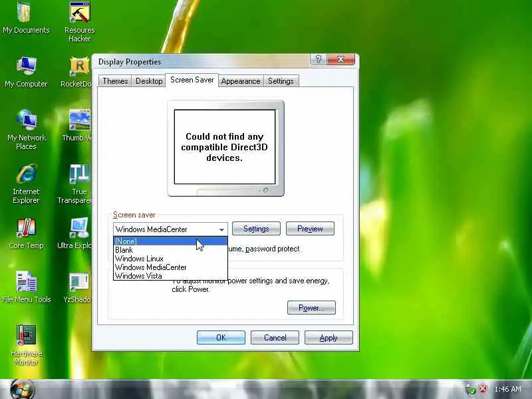The width and height of the screenshot is (532, 399).
Task: Select the Core Temp desktop icon
Action: coord(26,233)
